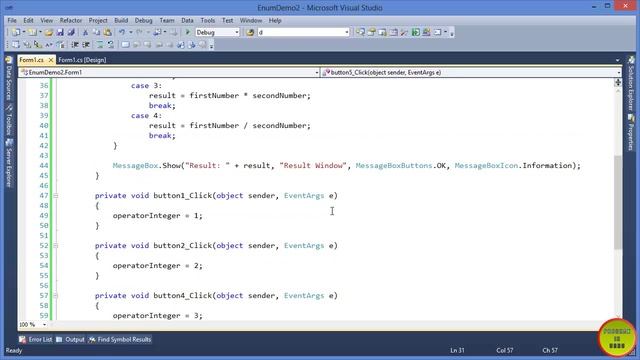This screenshot has width=640, height=360.
Task: Click the Find in Files icon
Action: point(250,32)
